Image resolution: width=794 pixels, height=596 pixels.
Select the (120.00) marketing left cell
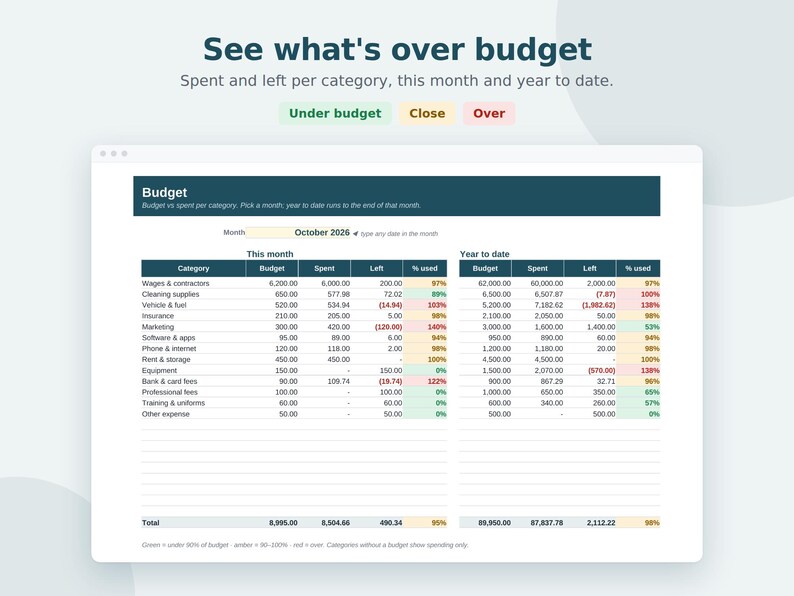click(x=376, y=327)
